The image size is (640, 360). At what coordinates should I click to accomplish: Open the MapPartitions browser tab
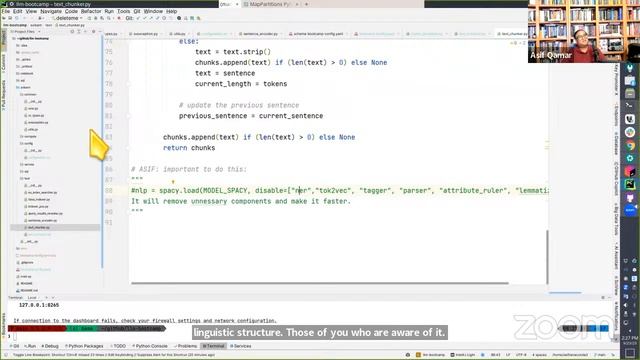pos(271,4)
